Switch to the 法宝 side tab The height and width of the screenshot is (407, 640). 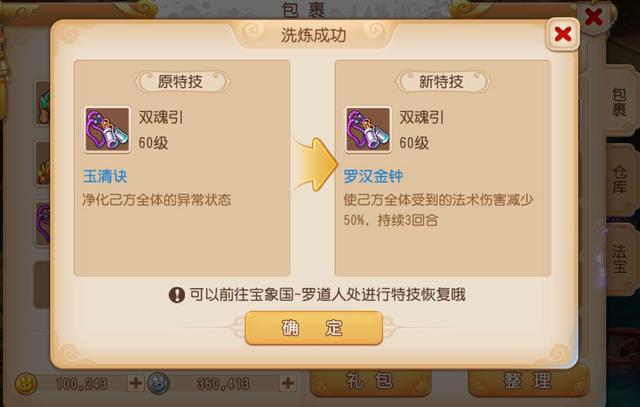pyautogui.click(x=619, y=258)
